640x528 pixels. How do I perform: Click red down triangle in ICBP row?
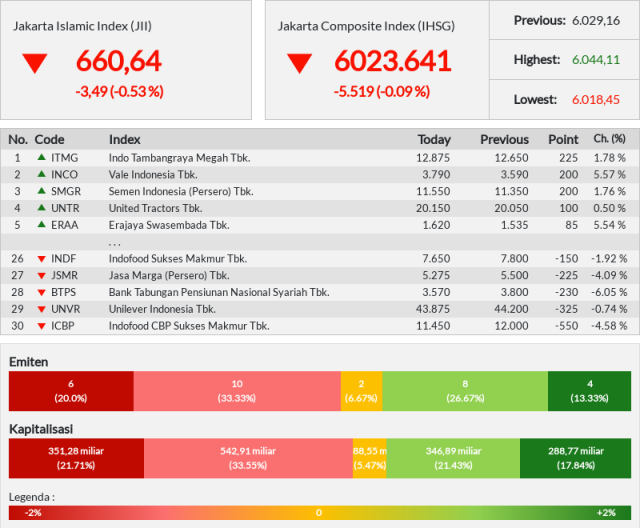(x=41, y=326)
